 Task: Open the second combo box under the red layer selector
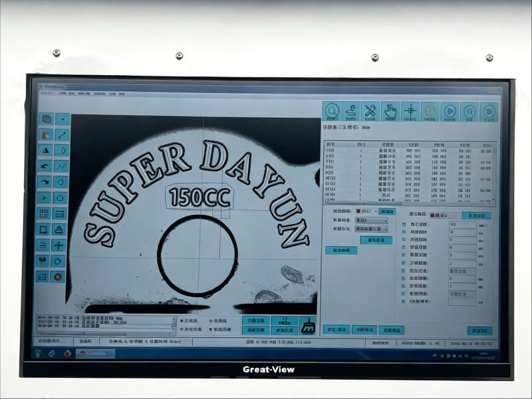tap(371, 229)
